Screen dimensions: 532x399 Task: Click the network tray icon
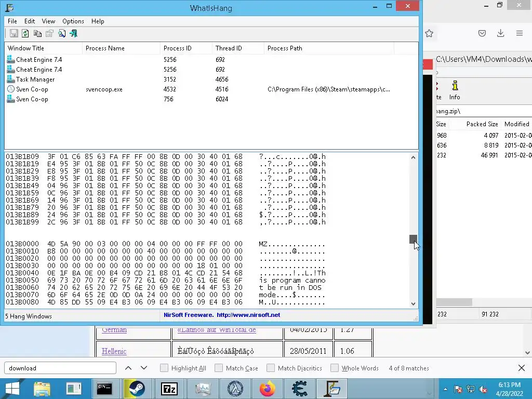point(471,389)
